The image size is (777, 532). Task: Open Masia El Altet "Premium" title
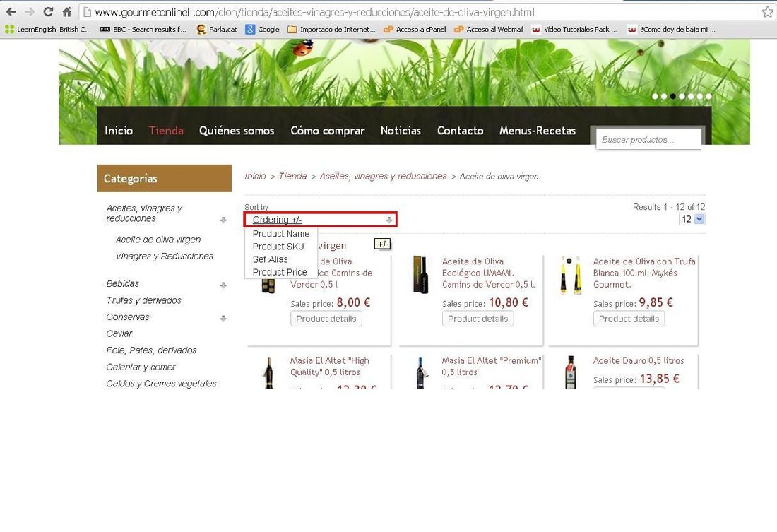point(492,367)
